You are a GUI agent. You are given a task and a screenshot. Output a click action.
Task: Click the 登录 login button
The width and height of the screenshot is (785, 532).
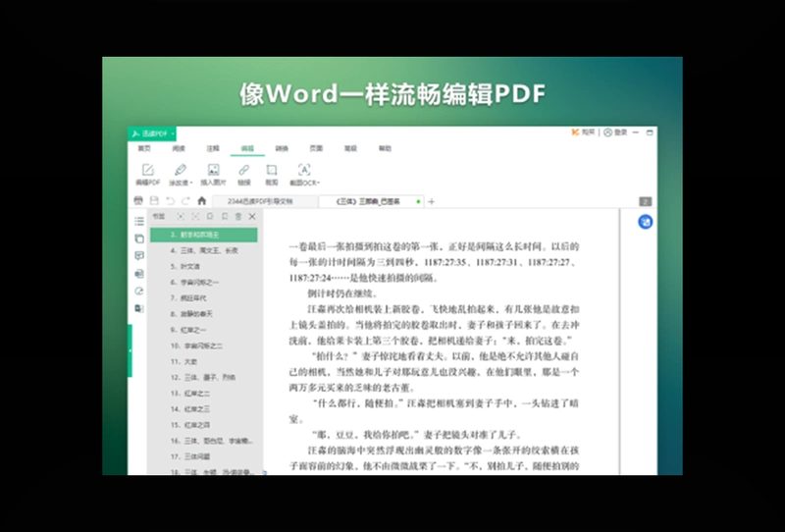615,133
